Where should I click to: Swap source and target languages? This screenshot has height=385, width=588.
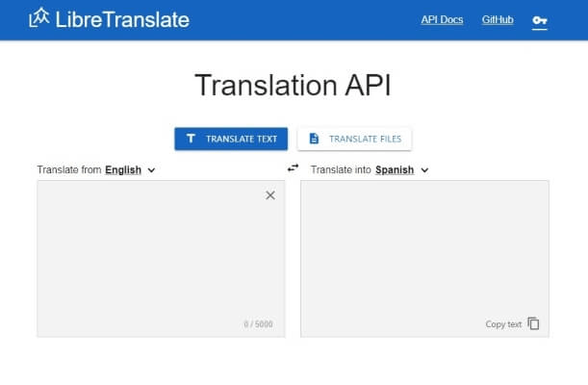[x=293, y=167]
